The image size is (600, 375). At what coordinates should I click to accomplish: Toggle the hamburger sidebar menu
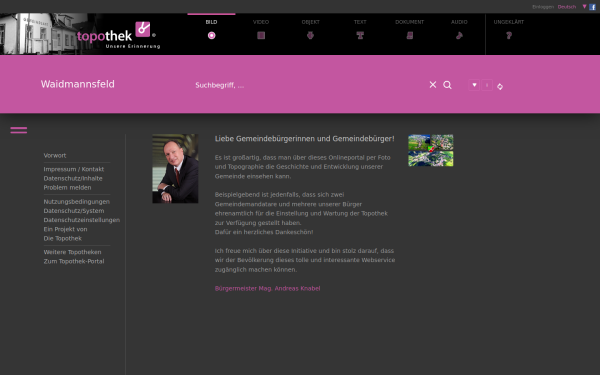[x=19, y=130]
